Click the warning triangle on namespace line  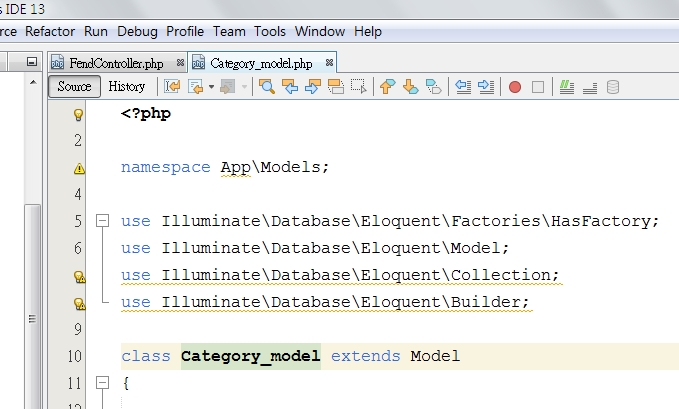79,168
